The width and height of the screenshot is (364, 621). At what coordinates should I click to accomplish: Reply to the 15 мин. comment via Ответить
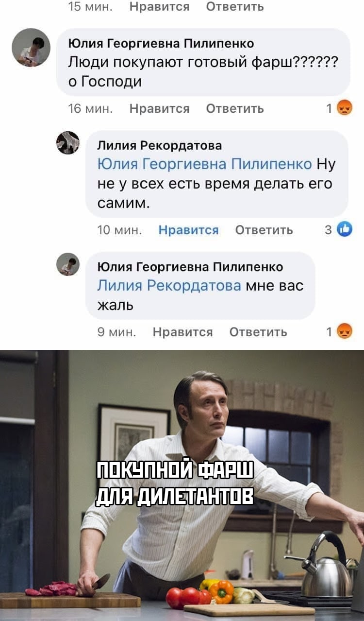[235, 7]
